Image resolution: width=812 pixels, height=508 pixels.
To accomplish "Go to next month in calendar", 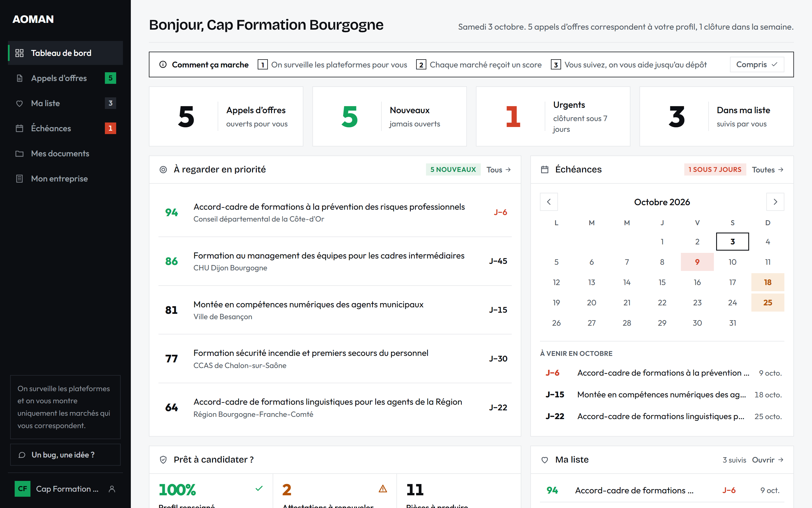I will [775, 202].
